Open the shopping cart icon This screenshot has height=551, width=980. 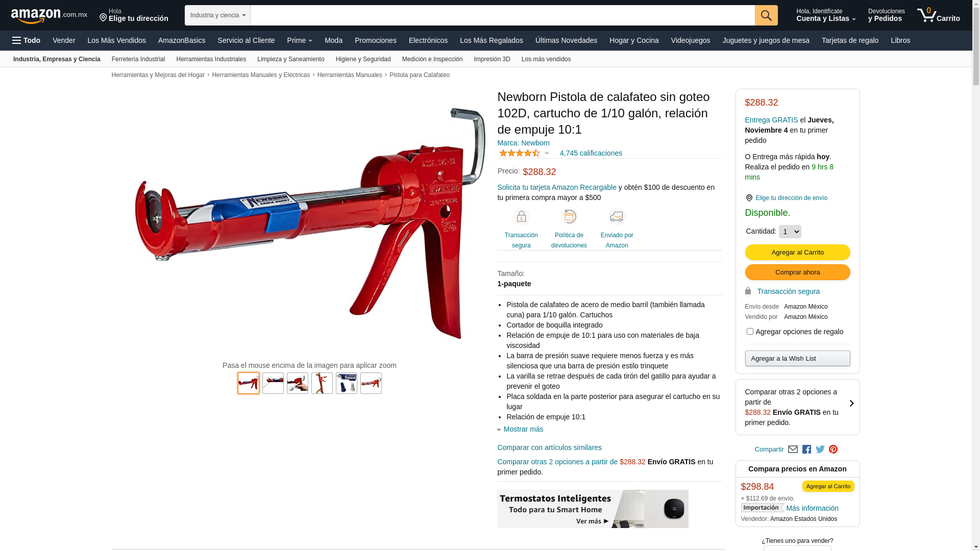point(938,15)
